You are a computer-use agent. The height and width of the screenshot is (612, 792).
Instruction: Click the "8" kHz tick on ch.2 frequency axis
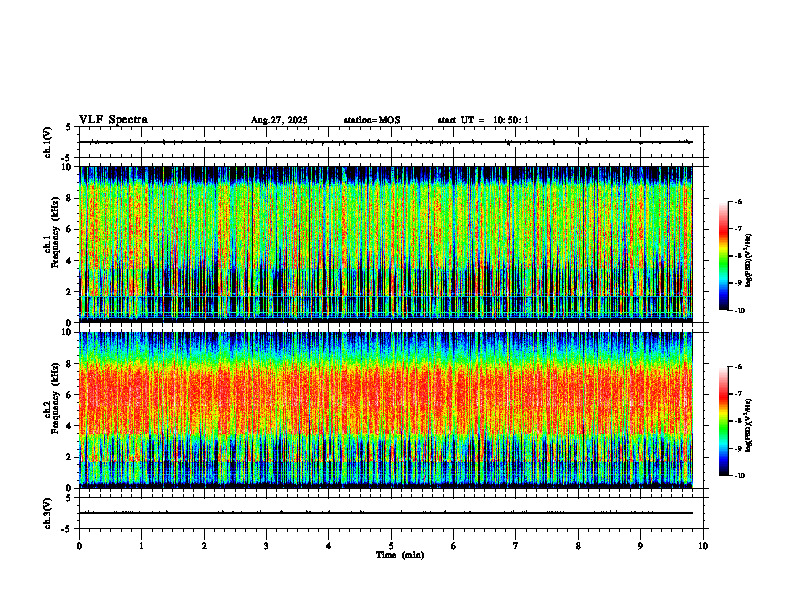pyautogui.click(x=70, y=364)
